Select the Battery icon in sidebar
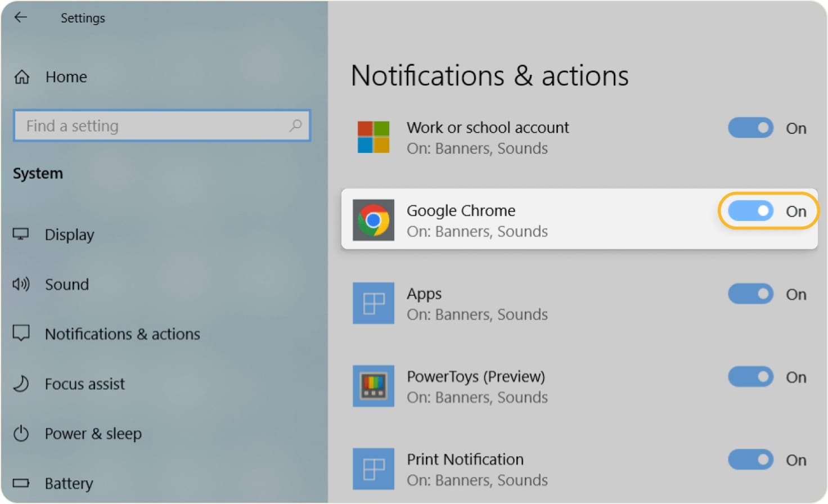Image resolution: width=828 pixels, height=504 pixels. (21, 483)
